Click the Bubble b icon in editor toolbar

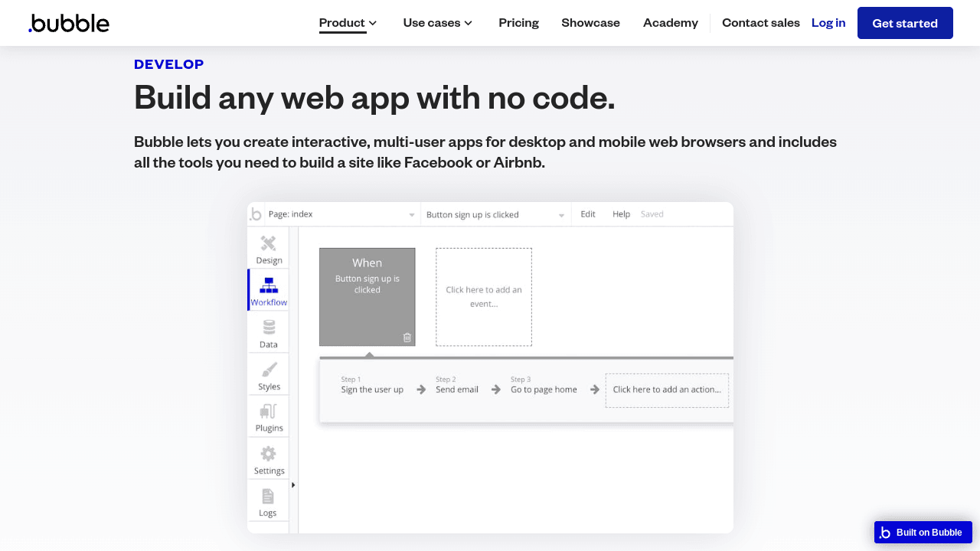click(x=256, y=214)
